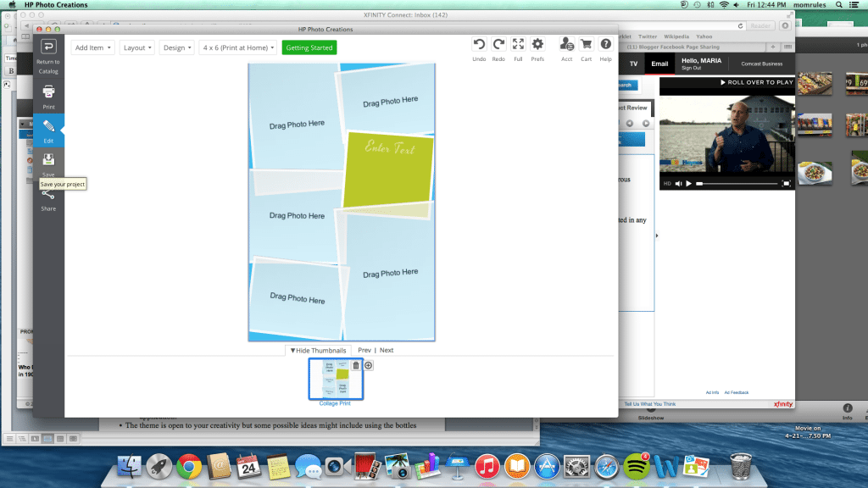The image size is (868, 488).
Task: Open the Layout dropdown menu
Action: click(x=136, y=47)
